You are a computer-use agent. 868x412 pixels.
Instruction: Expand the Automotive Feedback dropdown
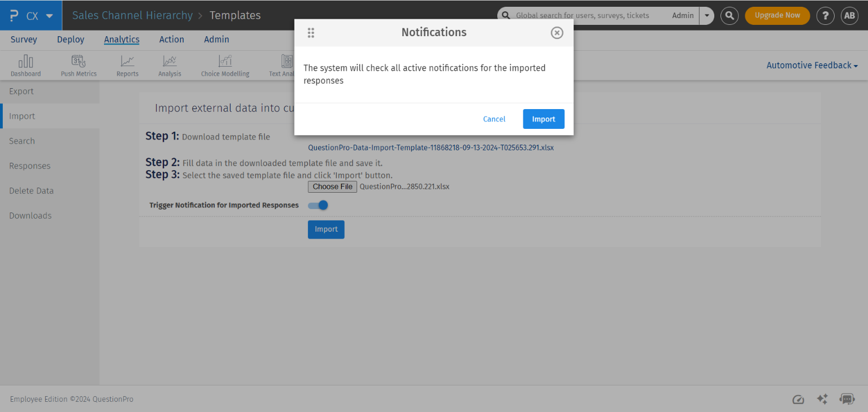pos(812,66)
